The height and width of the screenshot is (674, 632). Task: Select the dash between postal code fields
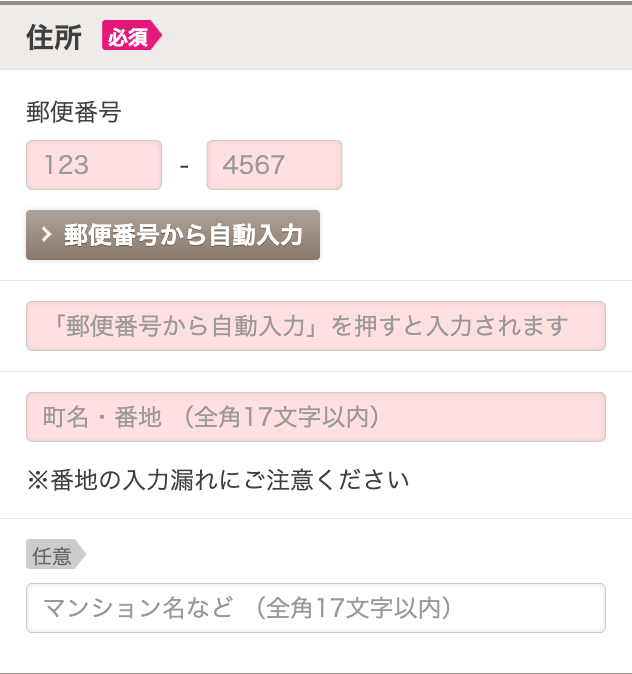point(184,166)
